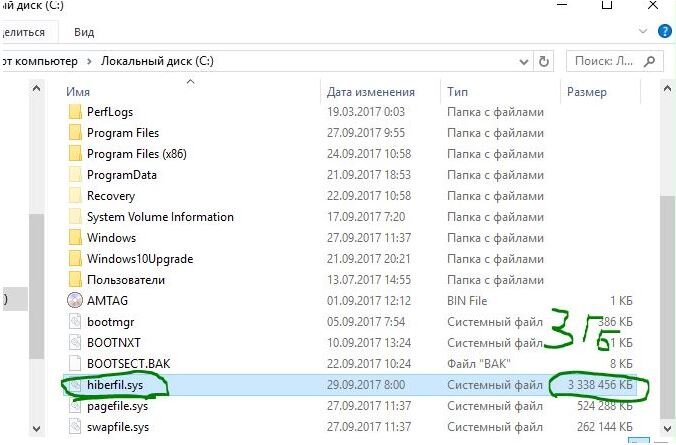Click the Windows folder icon
This screenshot has width=676, height=445.
pyautogui.click(x=75, y=238)
